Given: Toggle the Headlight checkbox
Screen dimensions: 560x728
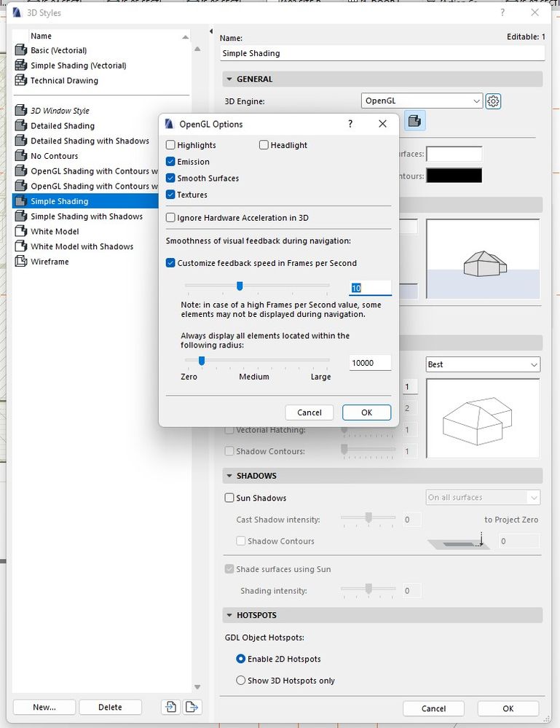Looking at the screenshot, I should pos(264,145).
